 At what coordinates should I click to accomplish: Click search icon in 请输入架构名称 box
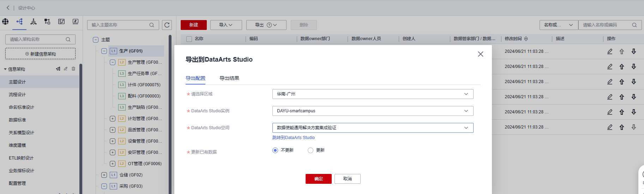tap(68, 39)
